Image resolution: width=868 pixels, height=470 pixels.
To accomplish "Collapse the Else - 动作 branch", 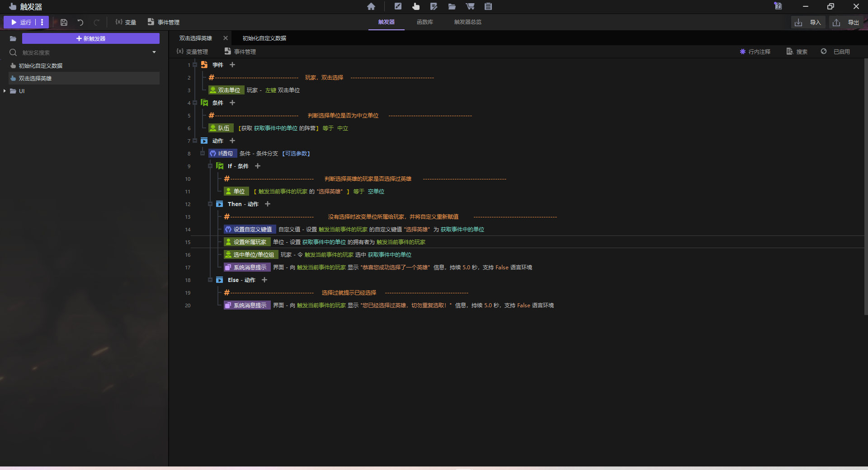I will point(210,280).
